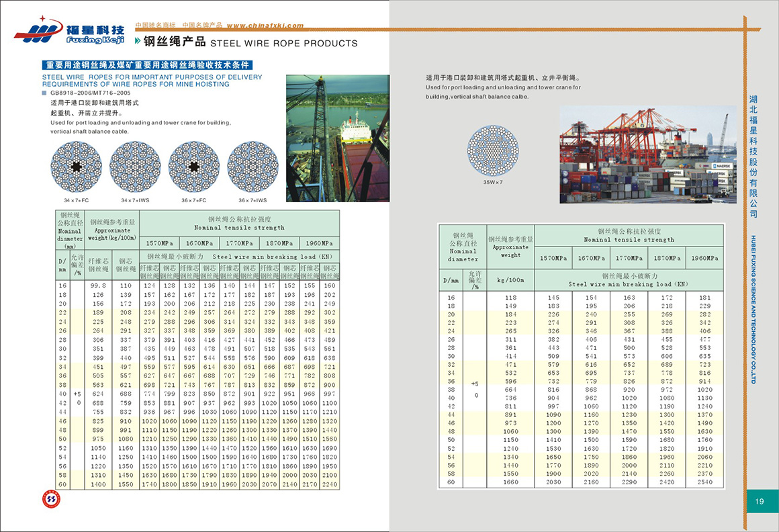Click the 中国驰名商标 text in the header

[155, 26]
